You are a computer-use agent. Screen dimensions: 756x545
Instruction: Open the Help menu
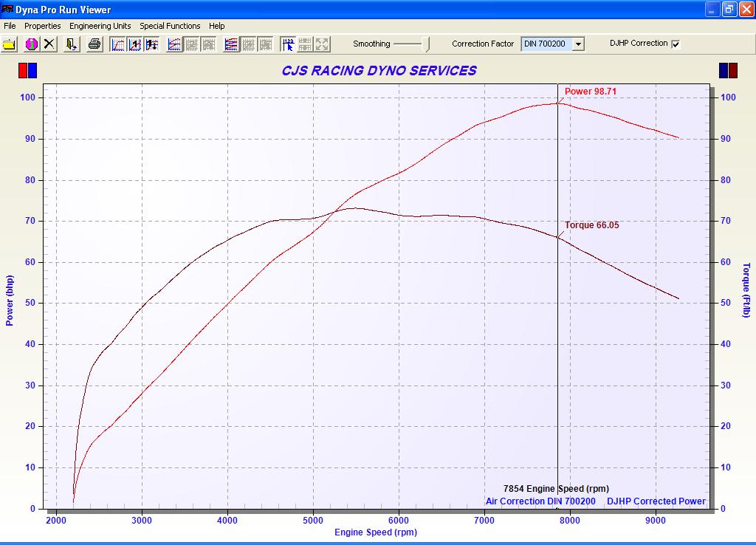(x=216, y=26)
